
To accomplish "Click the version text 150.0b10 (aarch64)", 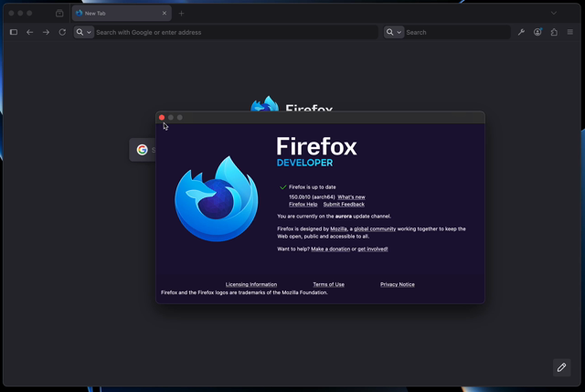I will click(312, 197).
